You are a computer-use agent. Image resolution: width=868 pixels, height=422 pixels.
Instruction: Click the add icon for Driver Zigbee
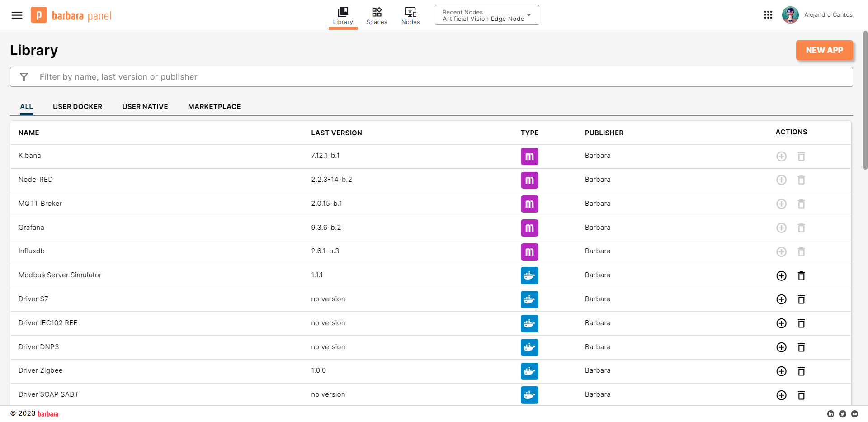(781, 371)
